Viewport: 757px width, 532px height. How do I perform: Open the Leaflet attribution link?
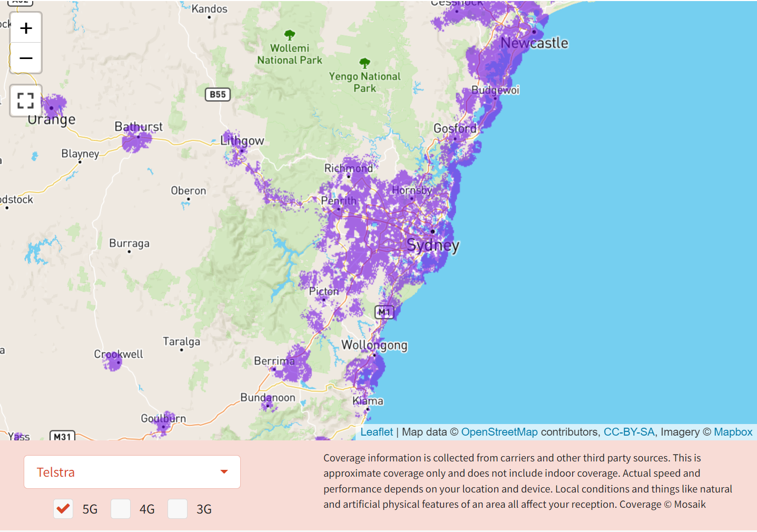(x=377, y=432)
